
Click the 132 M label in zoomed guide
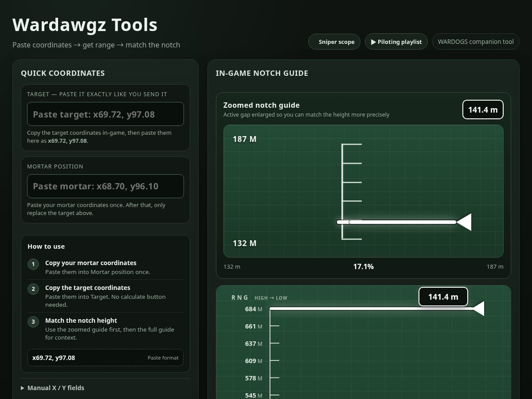pos(245,243)
